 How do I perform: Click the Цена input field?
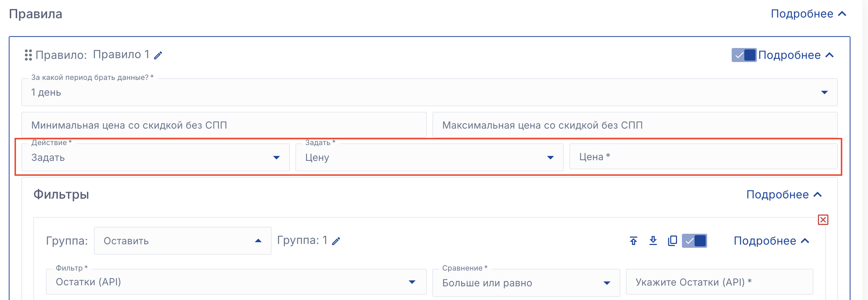tap(703, 157)
